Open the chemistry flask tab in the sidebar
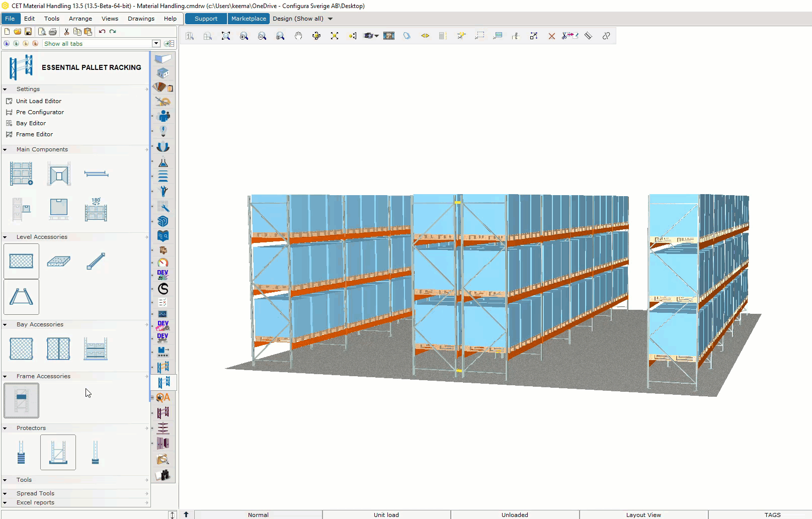 coord(163,162)
